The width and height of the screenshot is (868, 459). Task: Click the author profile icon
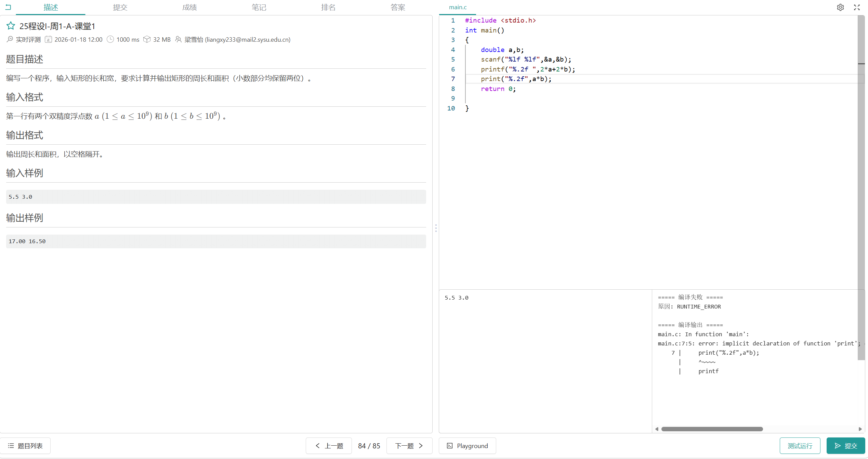tap(178, 39)
